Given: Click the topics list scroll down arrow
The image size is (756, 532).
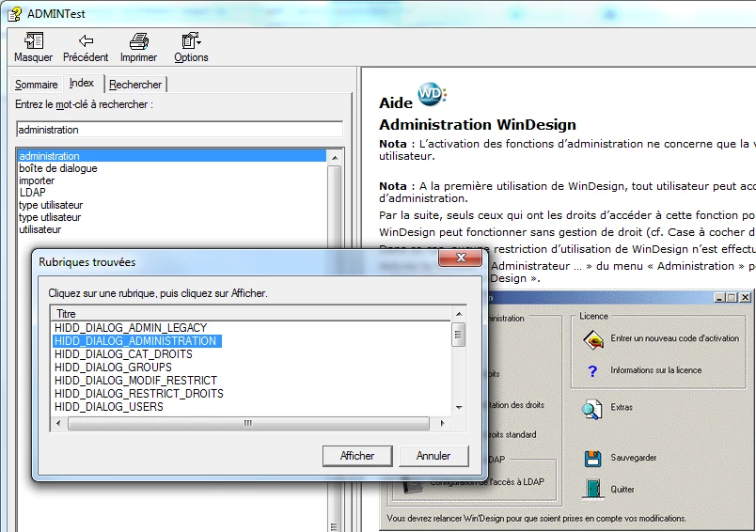Looking at the screenshot, I should 459,408.
